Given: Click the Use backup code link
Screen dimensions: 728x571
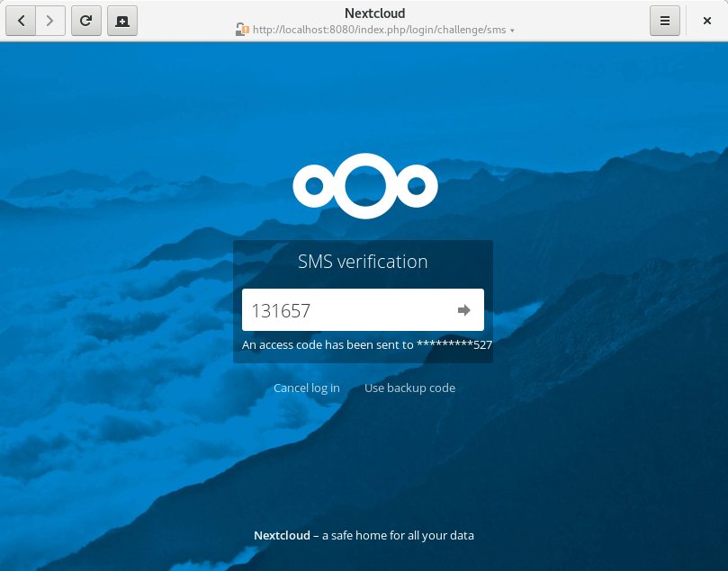Looking at the screenshot, I should (409, 388).
